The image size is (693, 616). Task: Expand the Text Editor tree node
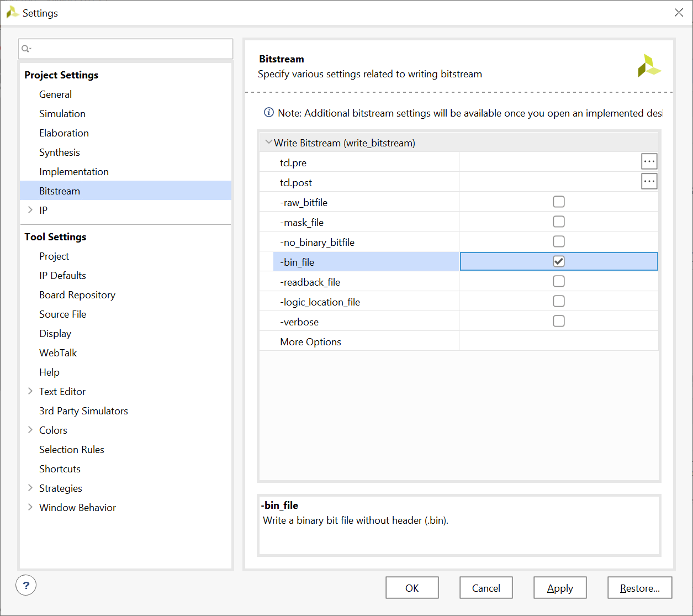30,391
